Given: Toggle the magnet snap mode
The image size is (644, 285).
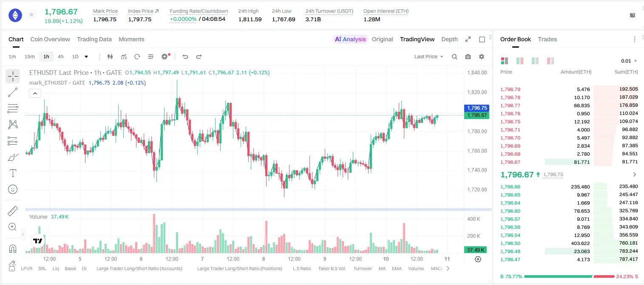Looking at the screenshot, I should coord(13,249).
